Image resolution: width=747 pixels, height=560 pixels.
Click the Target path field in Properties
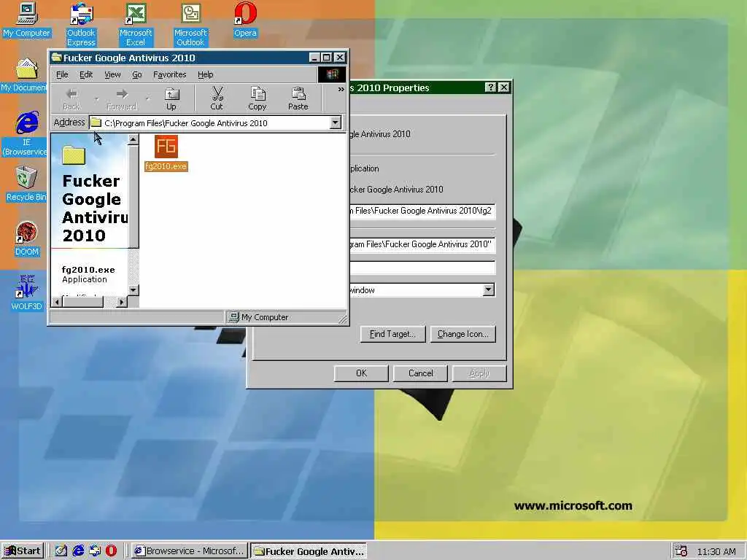(x=422, y=211)
